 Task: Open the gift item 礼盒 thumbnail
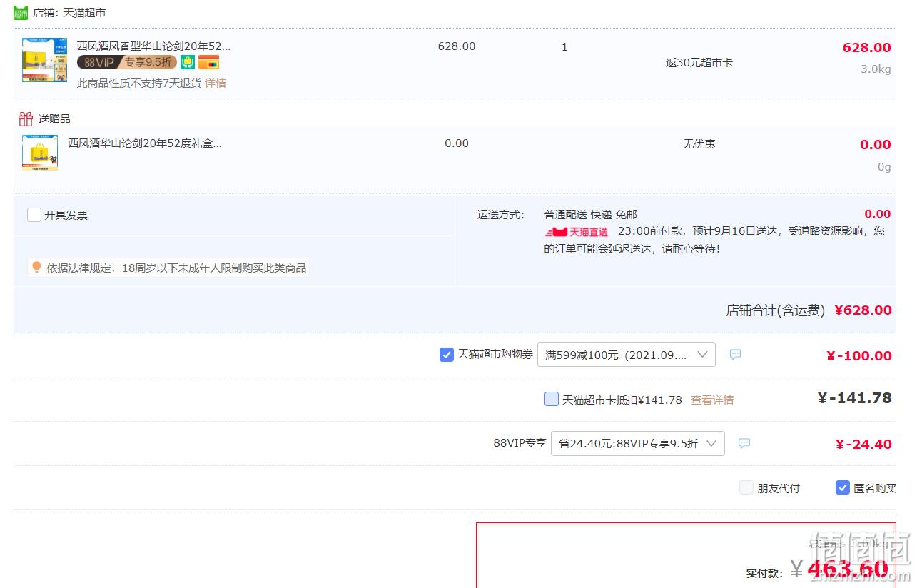[x=40, y=153]
